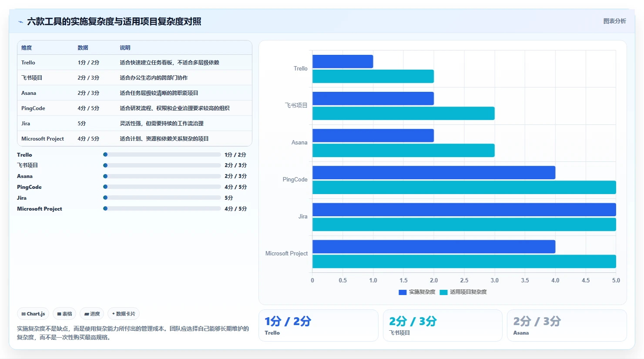Screen dimensions: 644x359
Task: Click the PingCode progress bar
Action: (x=162, y=187)
